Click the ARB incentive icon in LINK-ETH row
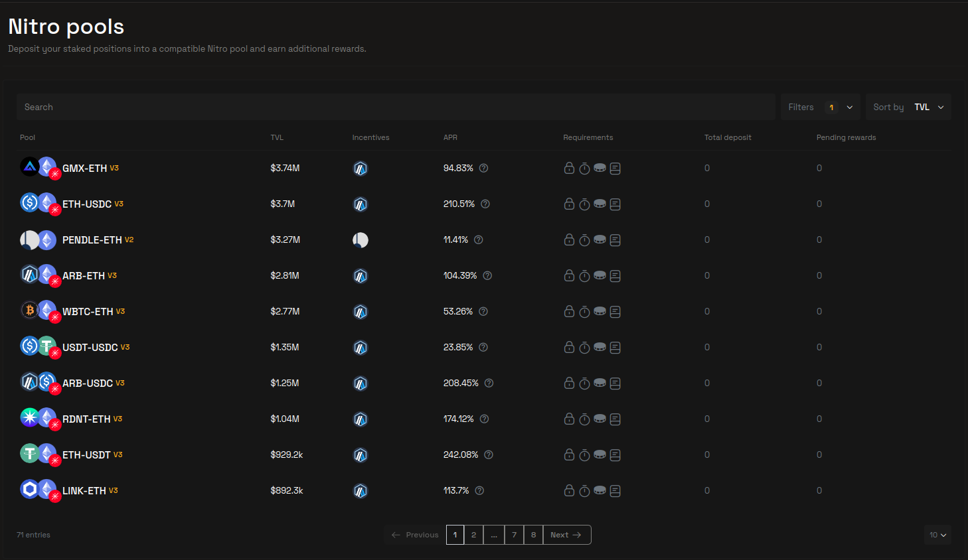Screen dimensions: 968x560 (x=361, y=491)
